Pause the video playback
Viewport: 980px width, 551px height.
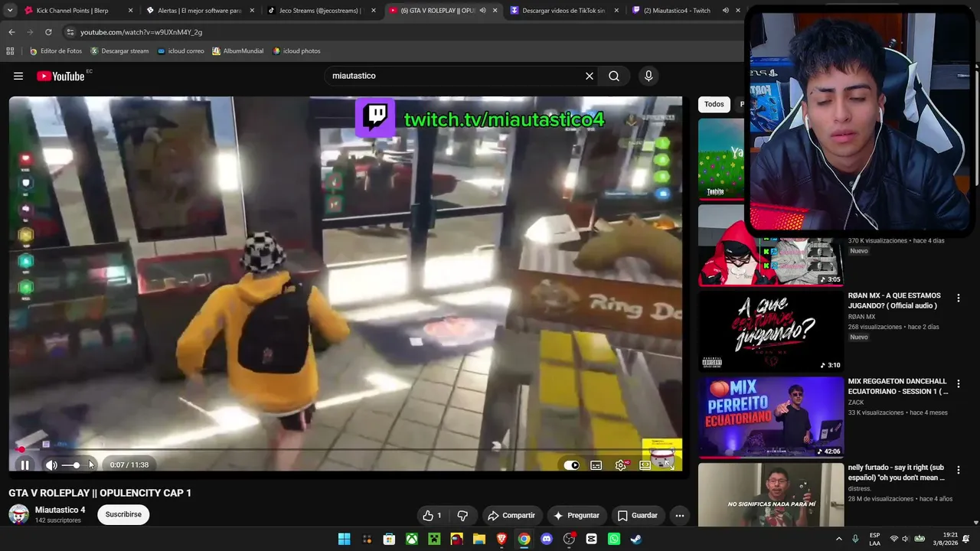pyautogui.click(x=24, y=465)
